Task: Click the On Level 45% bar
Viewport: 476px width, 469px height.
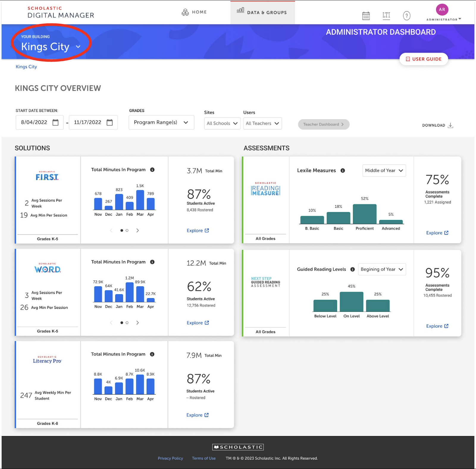Action: tap(352, 302)
